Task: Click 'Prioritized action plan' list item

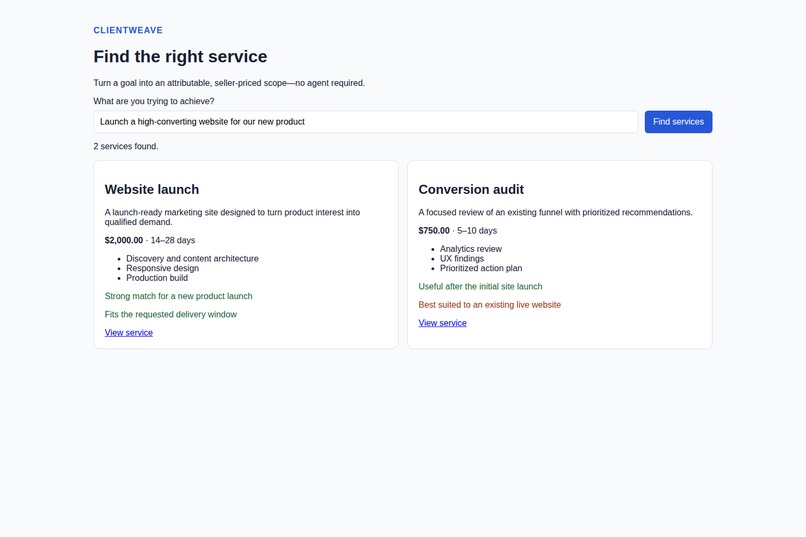Action: (481, 268)
